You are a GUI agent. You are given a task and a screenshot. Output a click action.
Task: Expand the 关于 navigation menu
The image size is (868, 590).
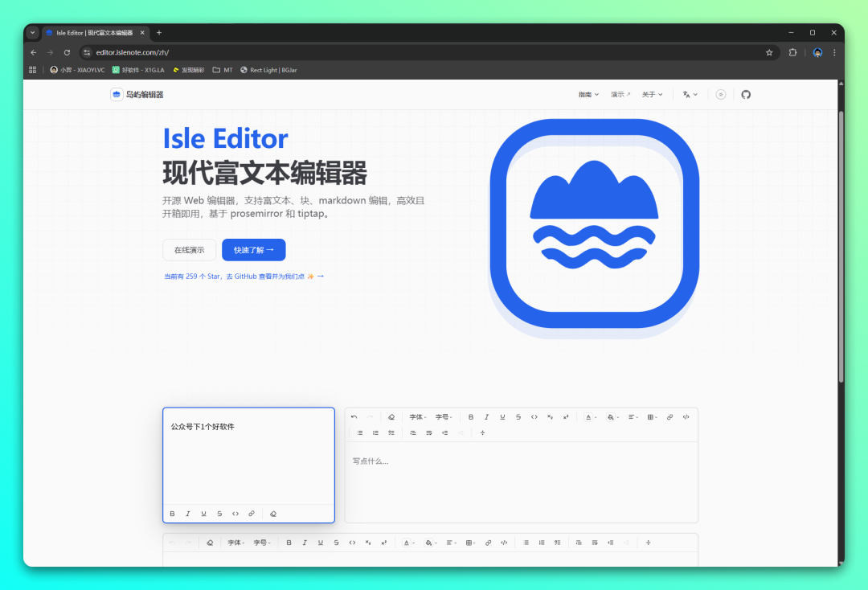tap(652, 95)
